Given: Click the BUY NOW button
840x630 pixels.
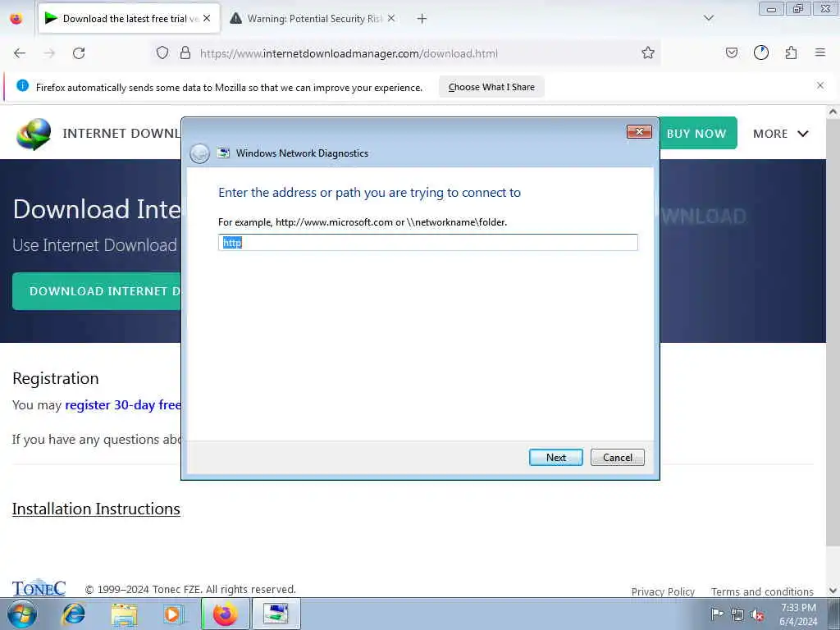Looking at the screenshot, I should point(696,134).
